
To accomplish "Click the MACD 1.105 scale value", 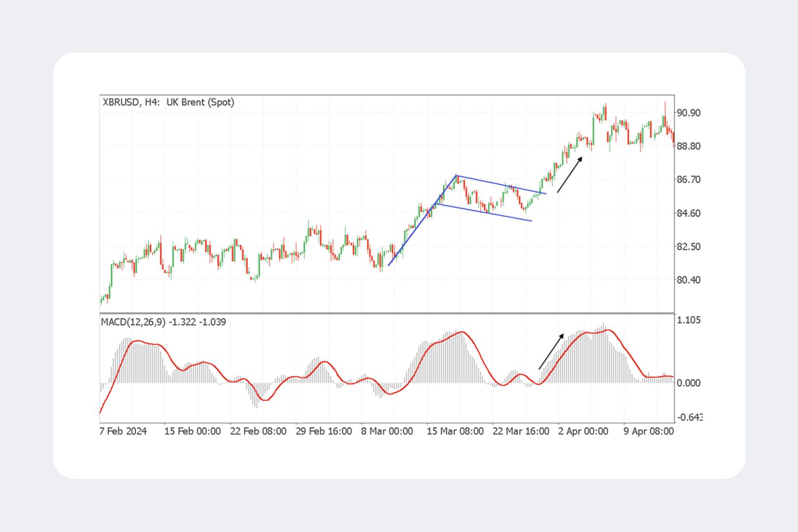I will (688, 320).
